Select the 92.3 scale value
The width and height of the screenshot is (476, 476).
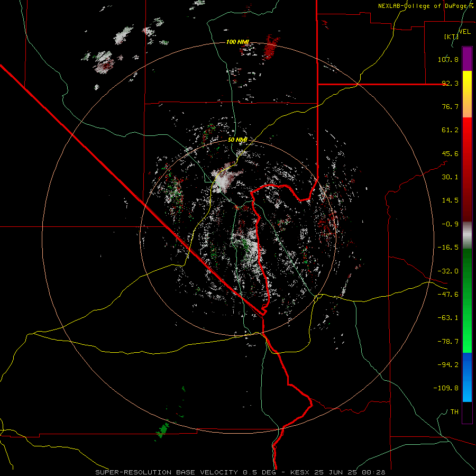450,83
